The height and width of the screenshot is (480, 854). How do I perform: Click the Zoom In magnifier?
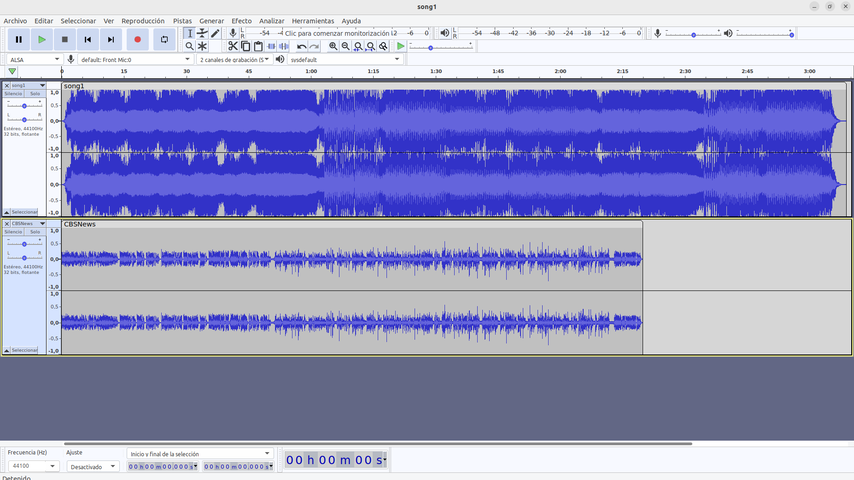[334, 46]
